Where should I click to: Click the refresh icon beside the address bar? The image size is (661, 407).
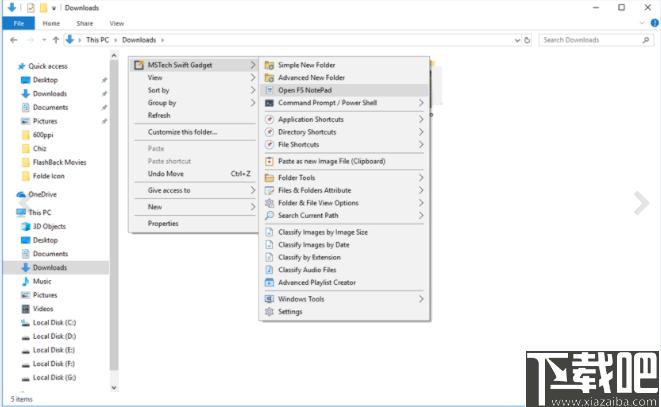[x=527, y=40]
